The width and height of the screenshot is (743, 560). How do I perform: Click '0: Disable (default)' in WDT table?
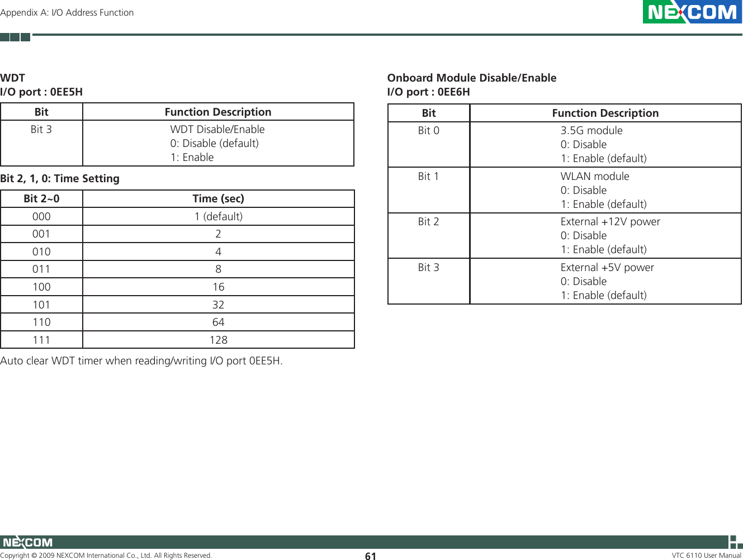pyautogui.click(x=215, y=143)
